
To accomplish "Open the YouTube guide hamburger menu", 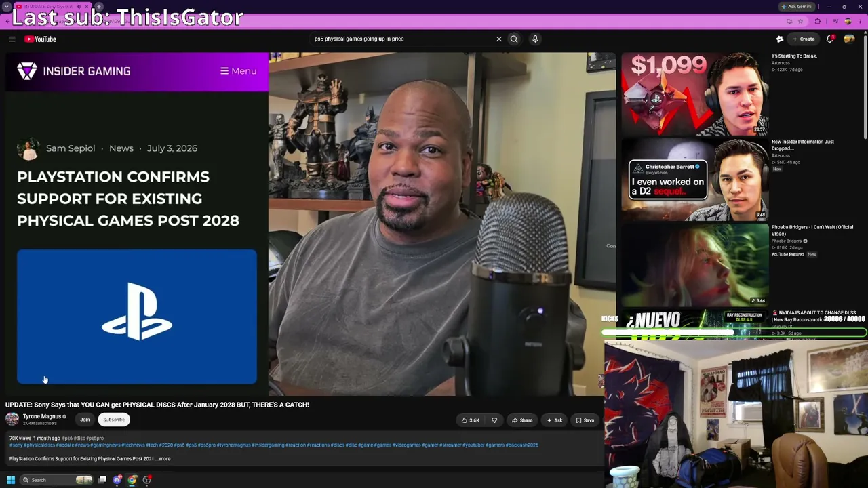I will (12, 39).
